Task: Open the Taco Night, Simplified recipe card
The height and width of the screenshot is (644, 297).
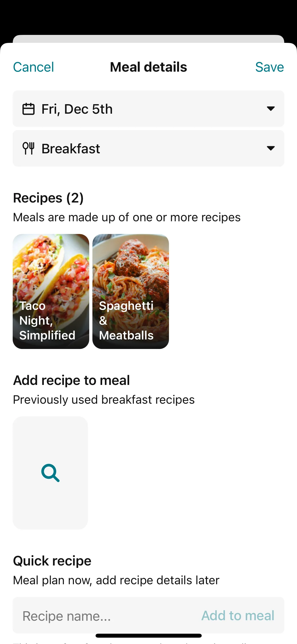Action: point(51,291)
